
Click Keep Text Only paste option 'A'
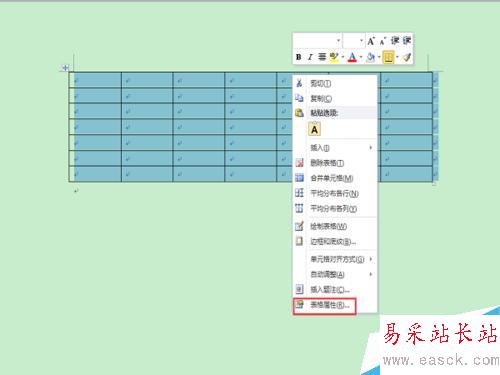click(314, 129)
